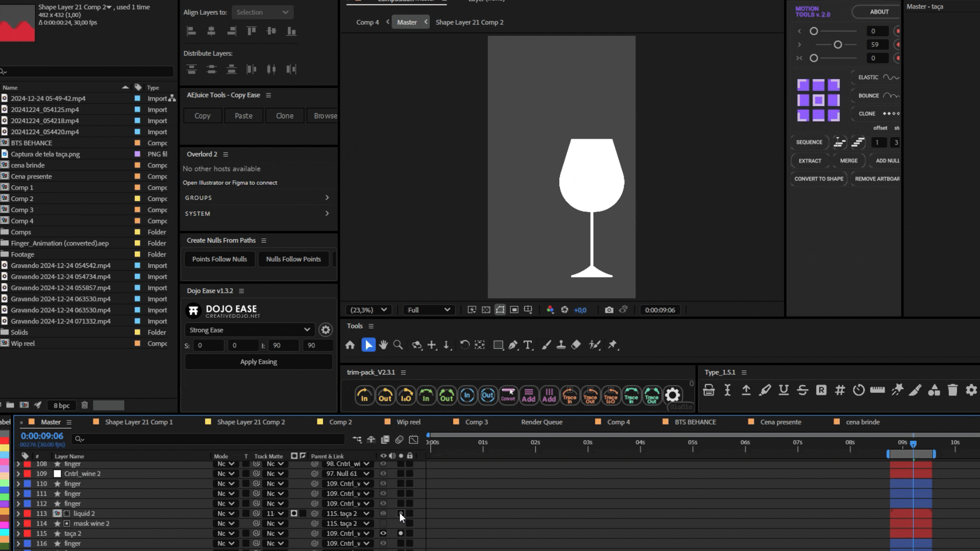Open Render Queue tab

click(x=542, y=422)
